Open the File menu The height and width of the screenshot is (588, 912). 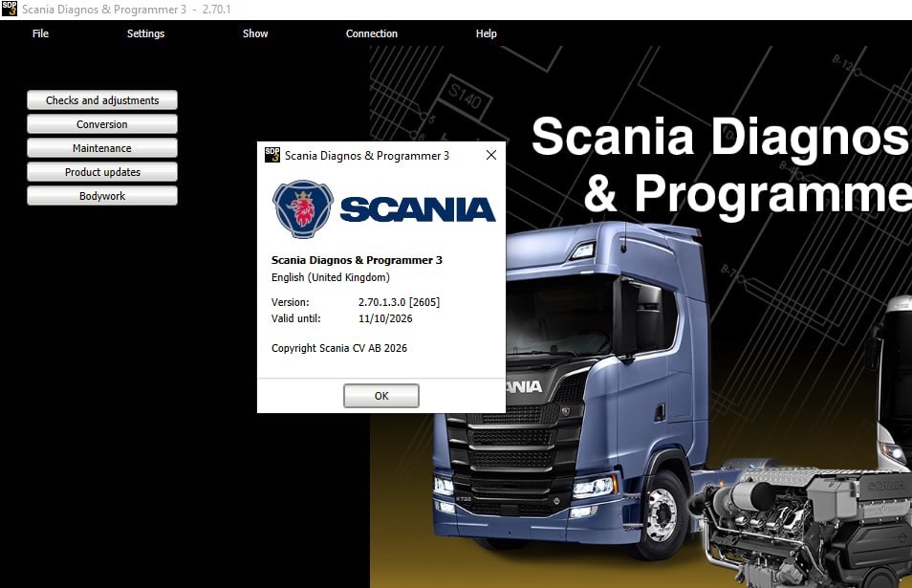40,33
